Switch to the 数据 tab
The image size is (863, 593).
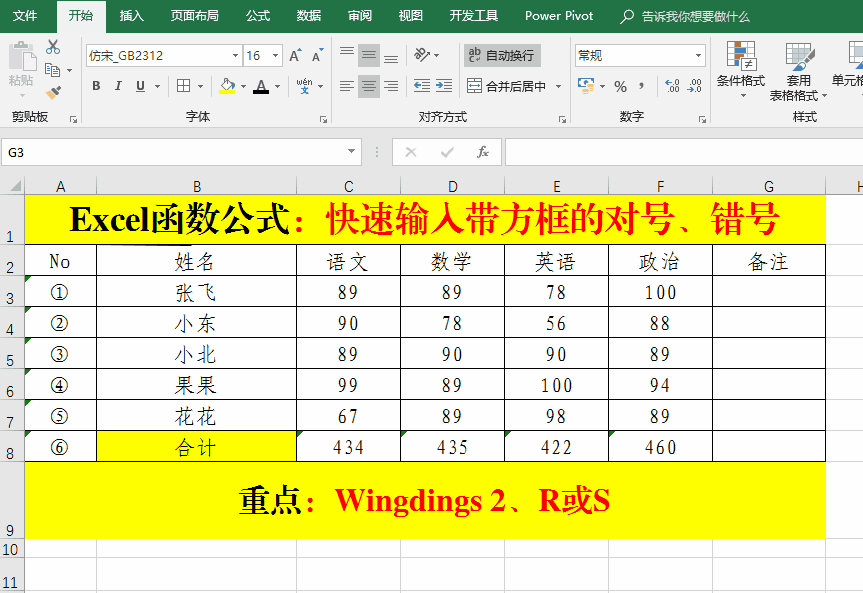point(308,16)
